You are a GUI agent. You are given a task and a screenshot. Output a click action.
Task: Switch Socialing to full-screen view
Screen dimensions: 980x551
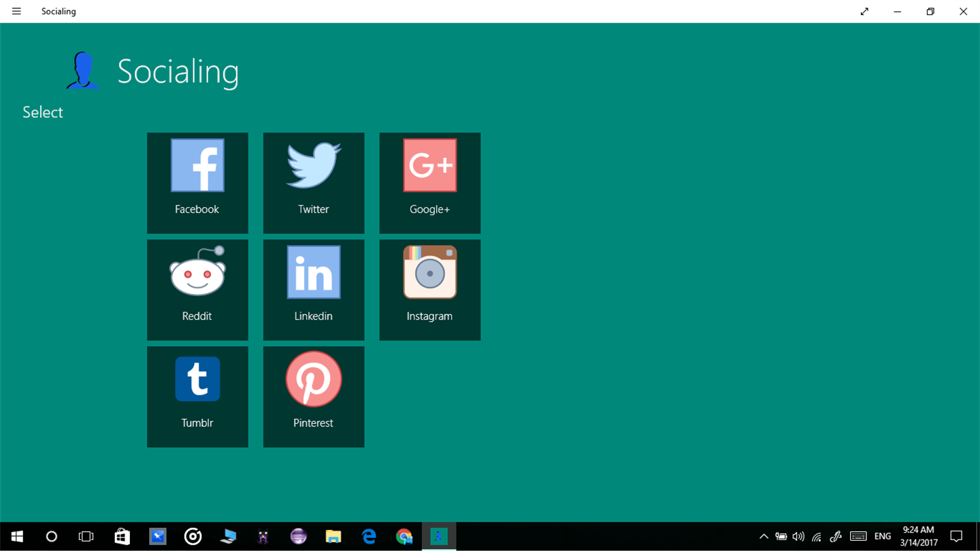864,12
